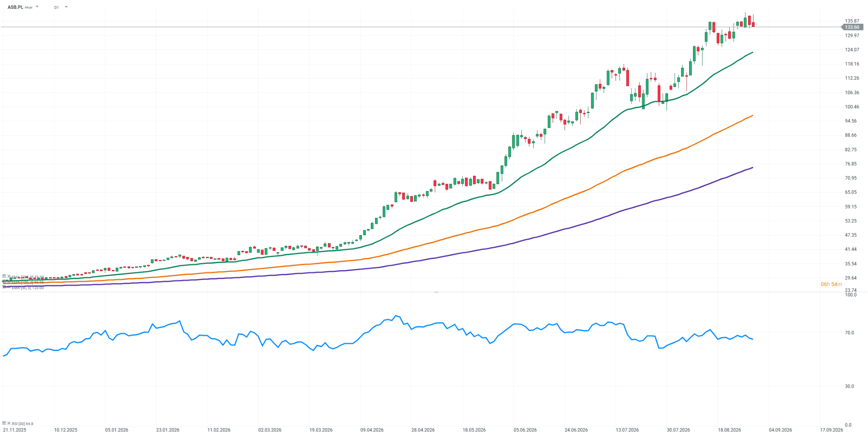Viewport: 868px width, 436px height.
Task: Click the date label 10.12.2025
Action: [66, 430]
